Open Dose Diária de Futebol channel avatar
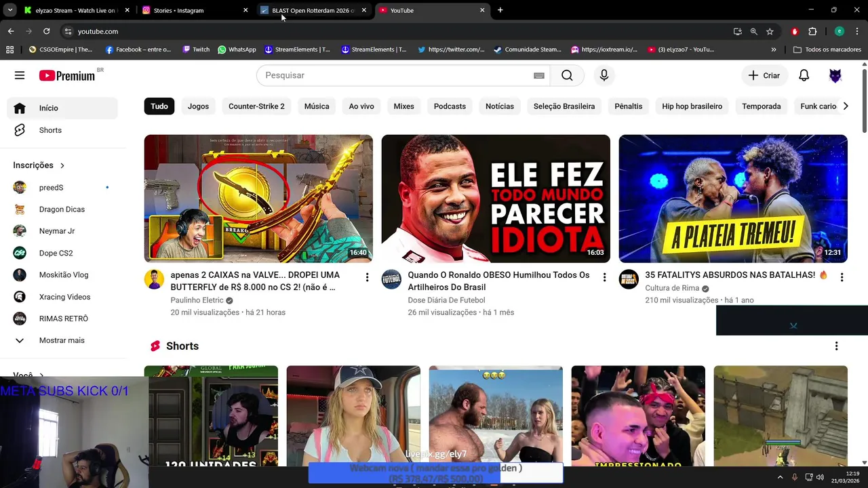Screen dimensions: 868x488 tap(391, 279)
